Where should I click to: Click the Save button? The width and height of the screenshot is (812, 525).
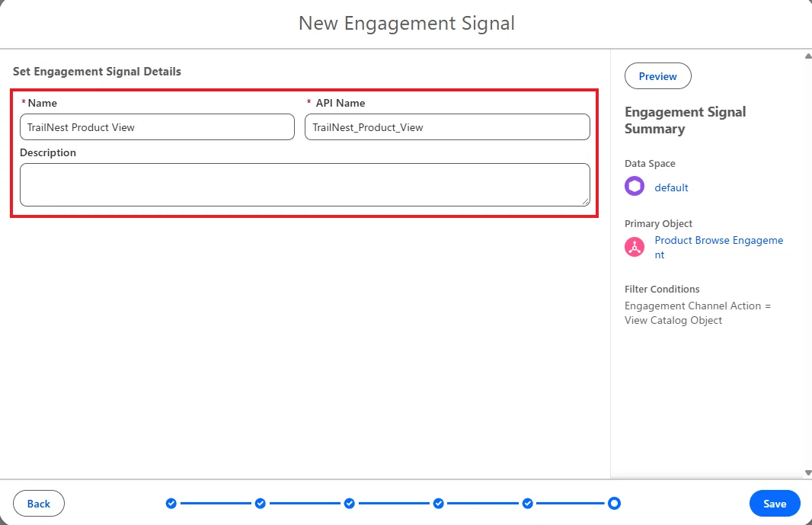[x=775, y=503]
